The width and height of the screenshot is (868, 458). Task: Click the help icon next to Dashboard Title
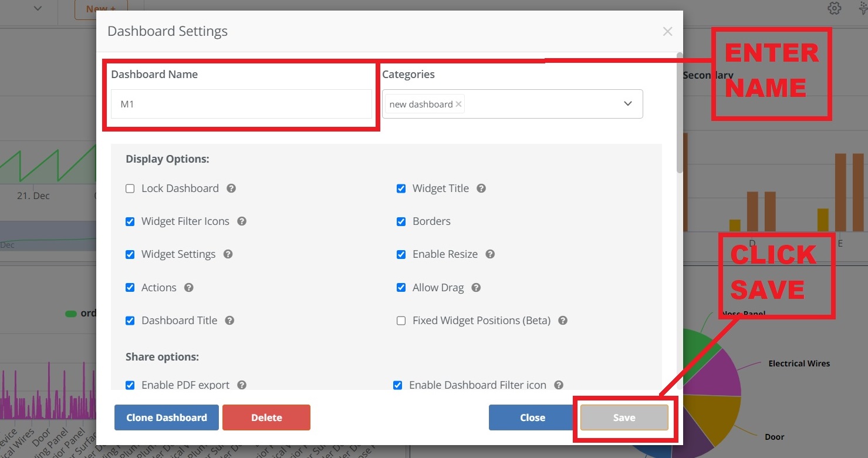pyautogui.click(x=229, y=321)
